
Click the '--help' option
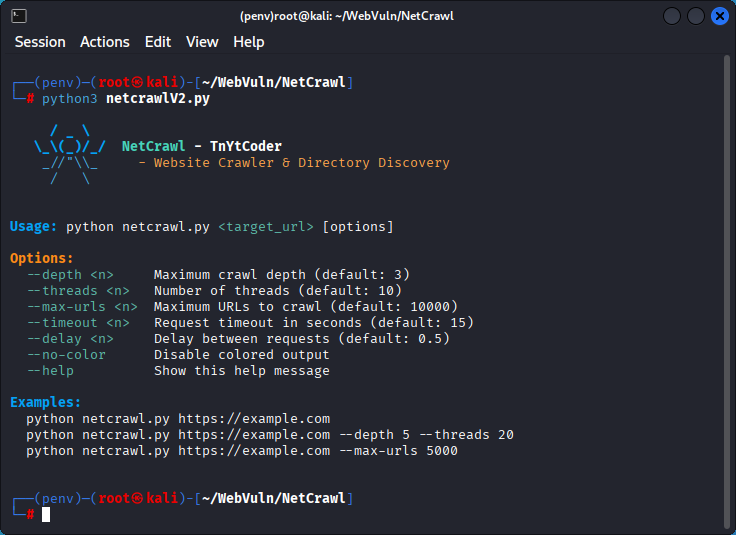coord(50,370)
